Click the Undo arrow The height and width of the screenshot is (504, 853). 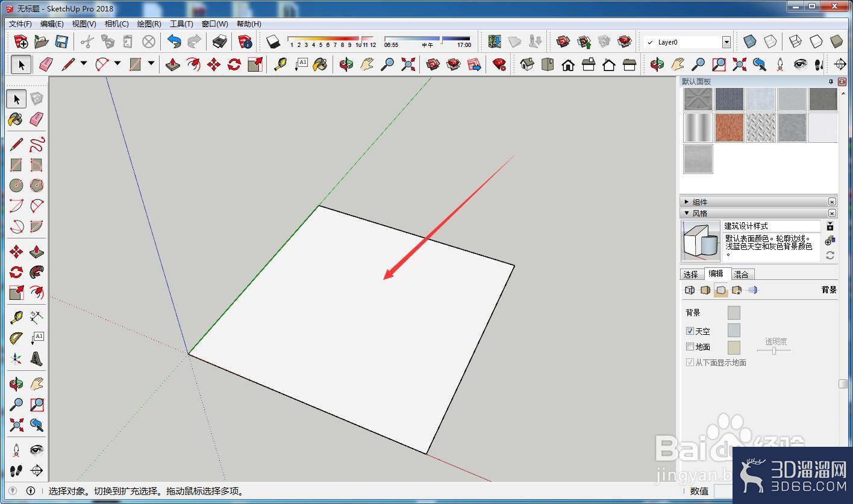pos(174,42)
